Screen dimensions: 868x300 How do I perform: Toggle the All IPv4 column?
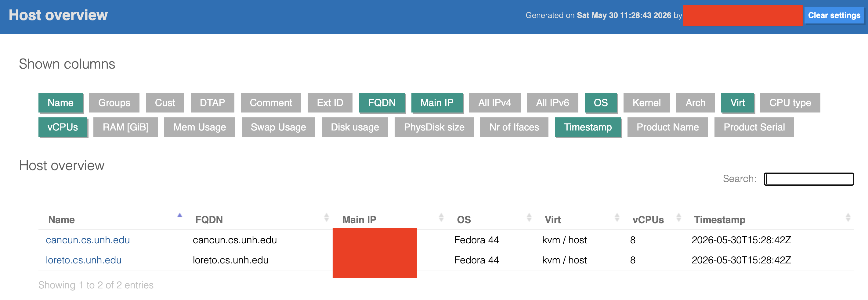coord(494,103)
